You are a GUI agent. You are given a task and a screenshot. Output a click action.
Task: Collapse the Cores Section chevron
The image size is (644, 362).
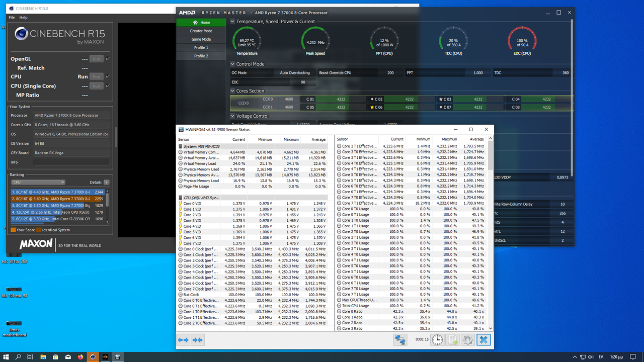click(232, 91)
